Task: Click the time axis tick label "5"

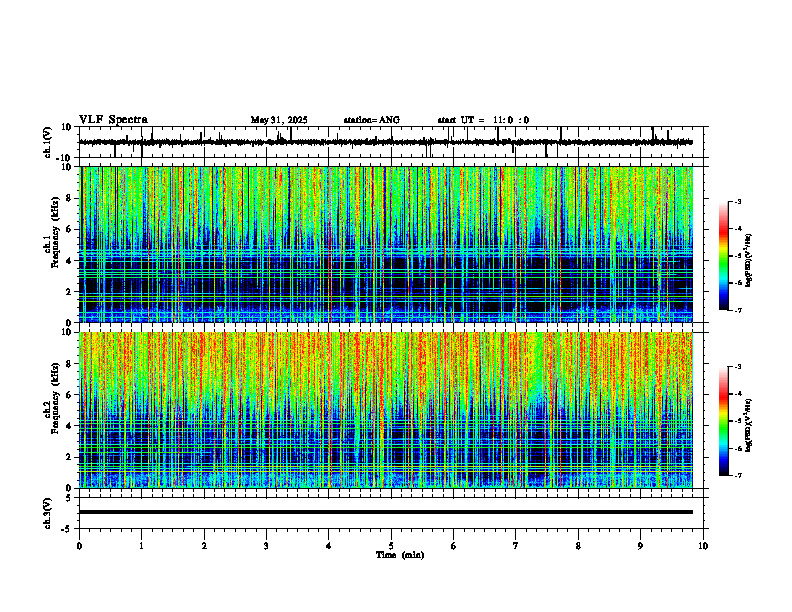Action: click(x=391, y=546)
